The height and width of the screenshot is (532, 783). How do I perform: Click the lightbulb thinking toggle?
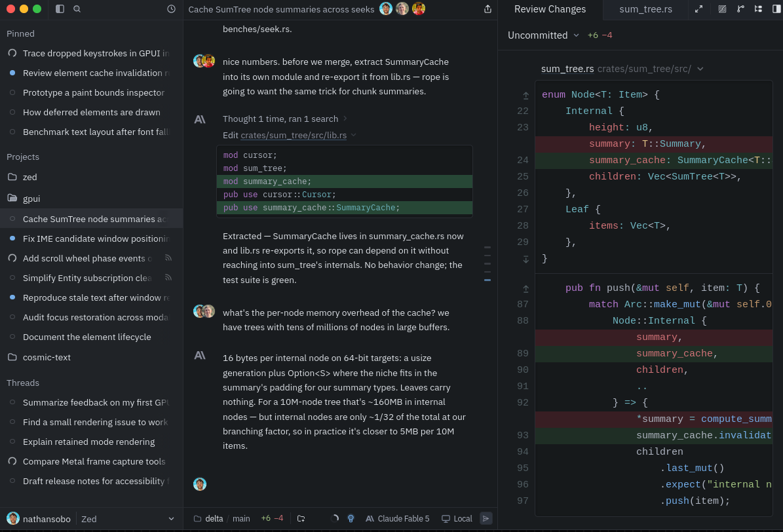click(x=351, y=518)
